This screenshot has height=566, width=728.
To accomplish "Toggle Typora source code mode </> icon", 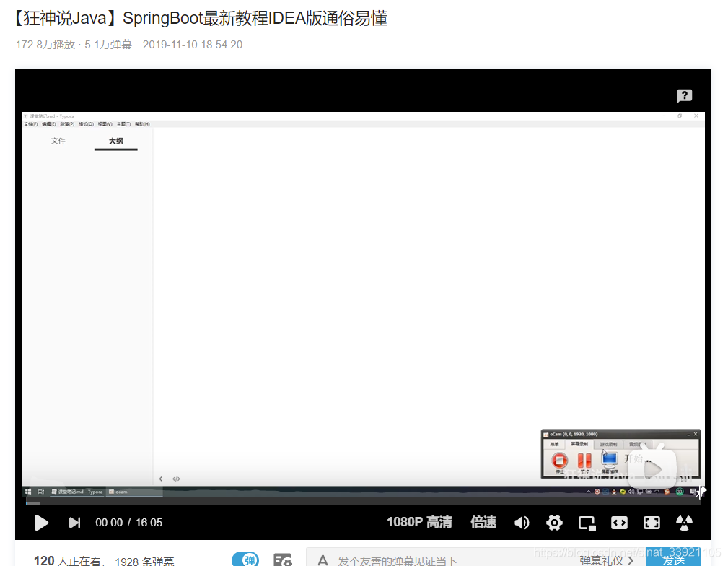I will (x=177, y=479).
